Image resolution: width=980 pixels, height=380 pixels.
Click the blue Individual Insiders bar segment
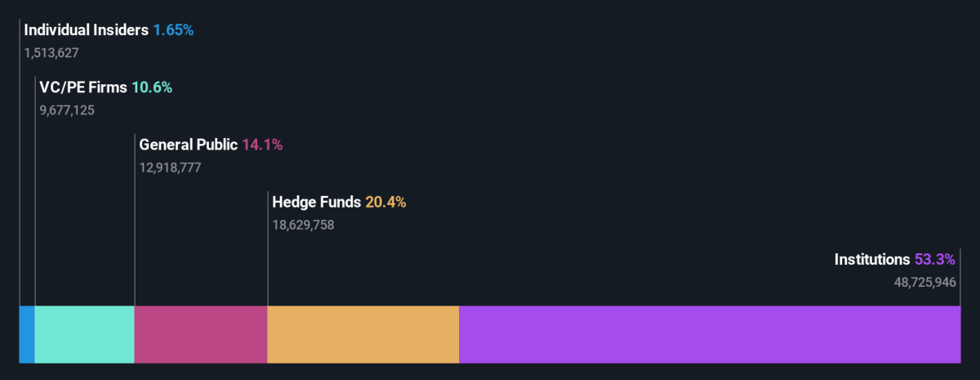[x=27, y=334]
